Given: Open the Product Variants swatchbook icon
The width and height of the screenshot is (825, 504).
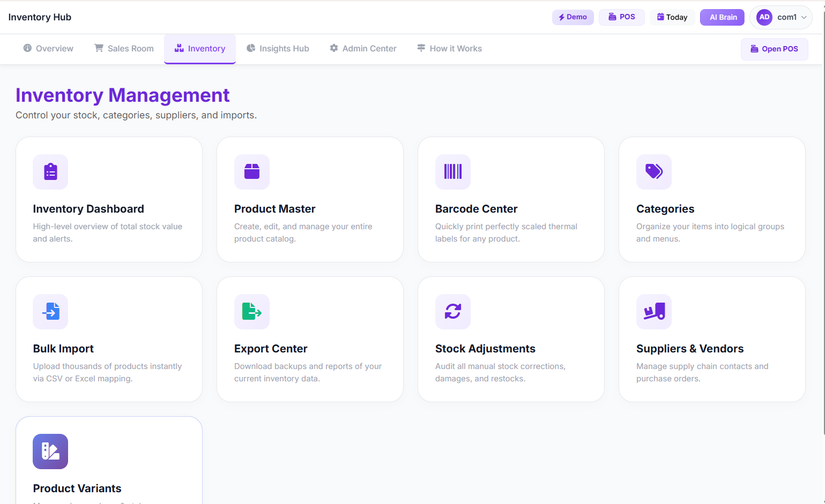Looking at the screenshot, I should tap(50, 452).
